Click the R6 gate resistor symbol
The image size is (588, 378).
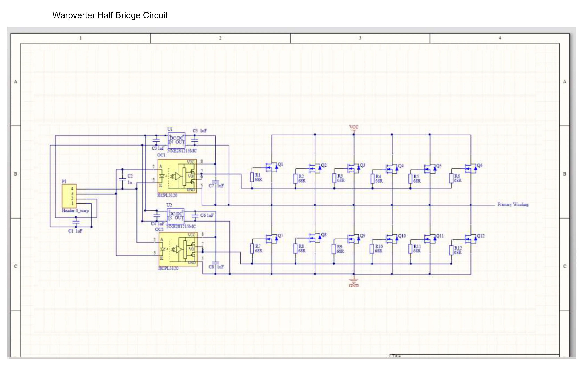pos(451,178)
